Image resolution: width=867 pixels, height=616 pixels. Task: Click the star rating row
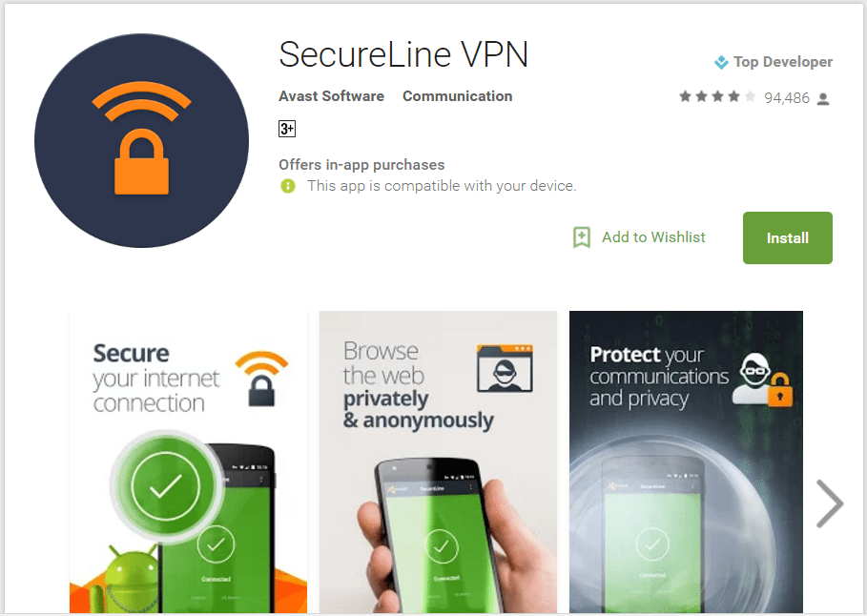(717, 97)
